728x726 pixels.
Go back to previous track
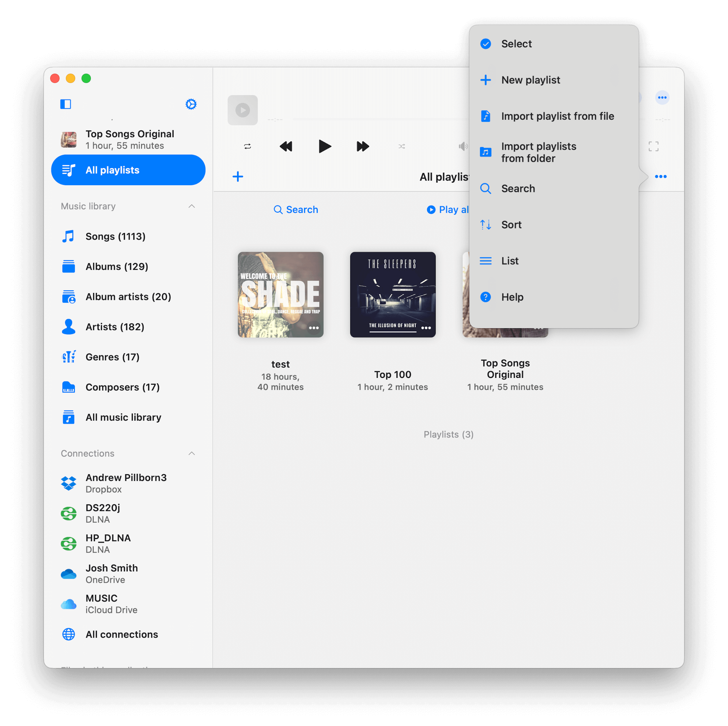coord(286,146)
